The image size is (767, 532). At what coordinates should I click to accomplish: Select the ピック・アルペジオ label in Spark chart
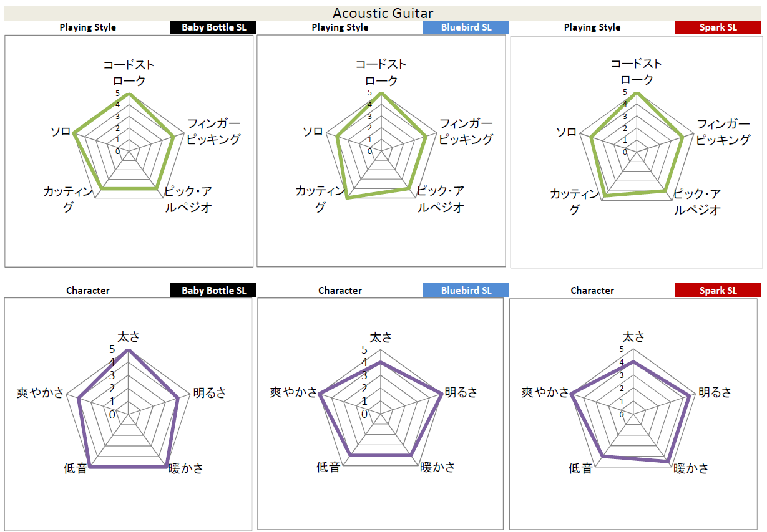[x=696, y=201]
